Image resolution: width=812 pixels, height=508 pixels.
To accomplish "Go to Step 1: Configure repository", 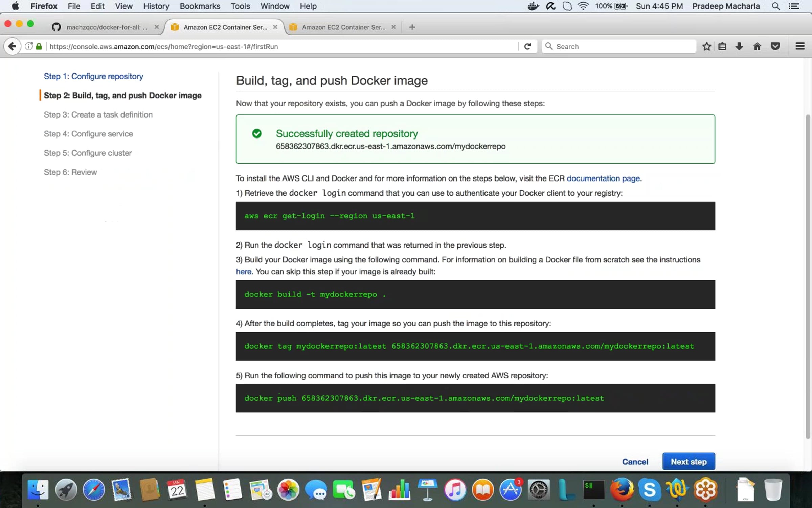I will pyautogui.click(x=93, y=76).
